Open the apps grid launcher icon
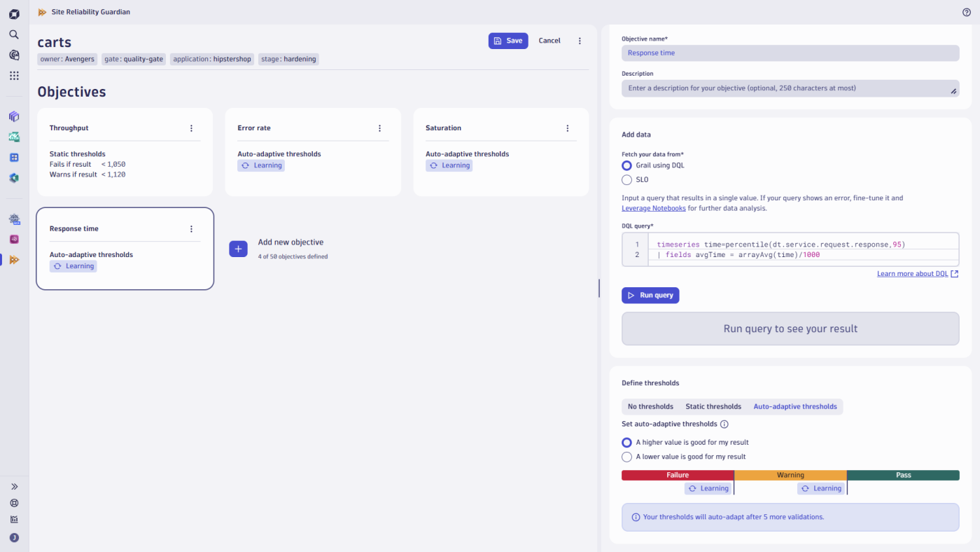980x552 pixels. [14, 76]
